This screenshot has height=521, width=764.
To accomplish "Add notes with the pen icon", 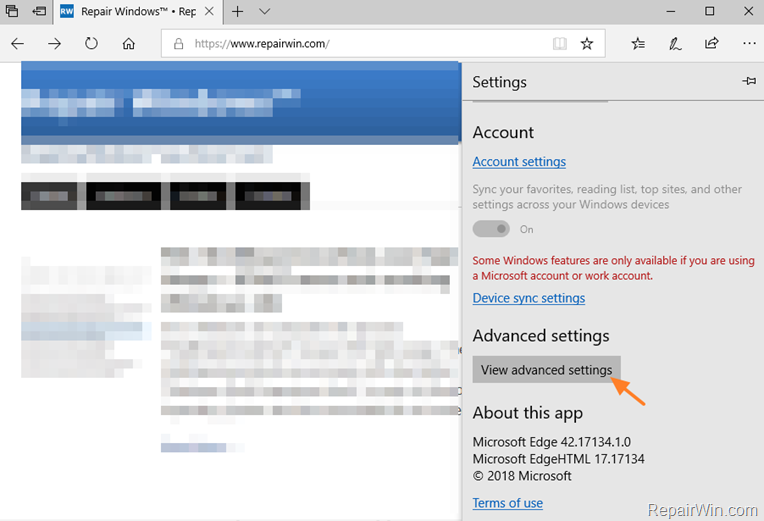I will click(x=675, y=44).
